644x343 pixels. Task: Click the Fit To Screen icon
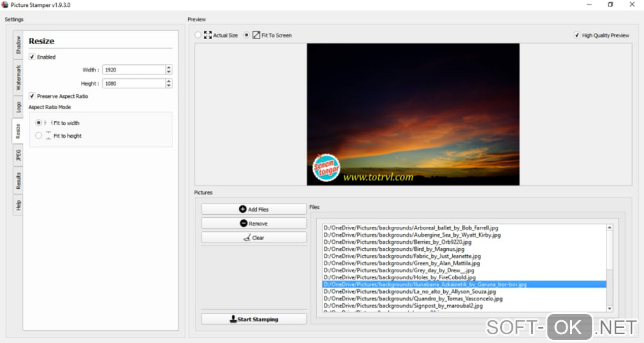[x=256, y=35]
